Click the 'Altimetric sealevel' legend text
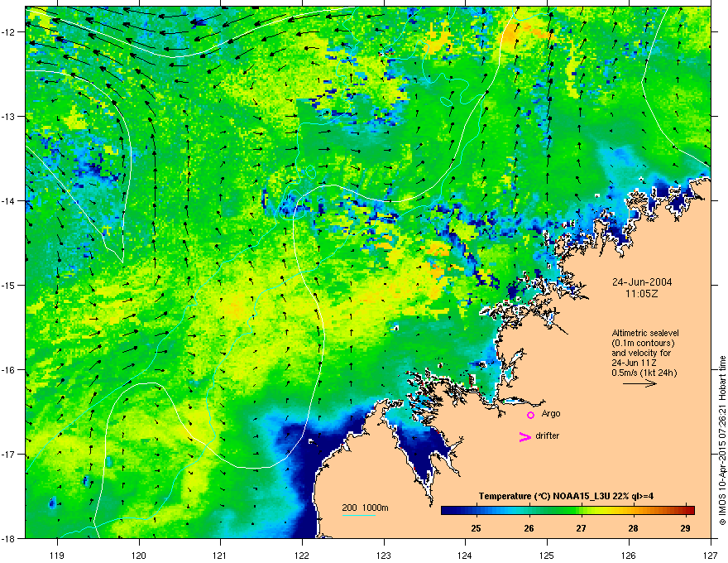The width and height of the screenshot is (728, 563). [x=645, y=333]
